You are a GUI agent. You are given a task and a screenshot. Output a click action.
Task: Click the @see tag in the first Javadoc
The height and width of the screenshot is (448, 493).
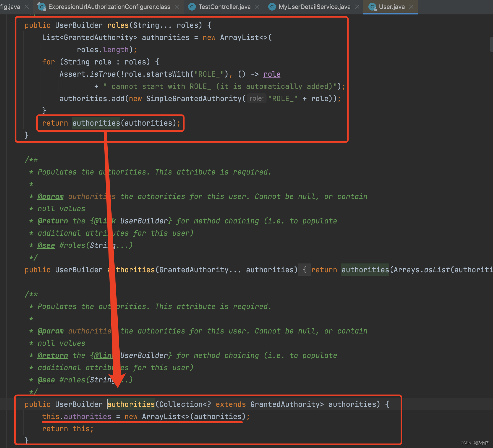46,245
